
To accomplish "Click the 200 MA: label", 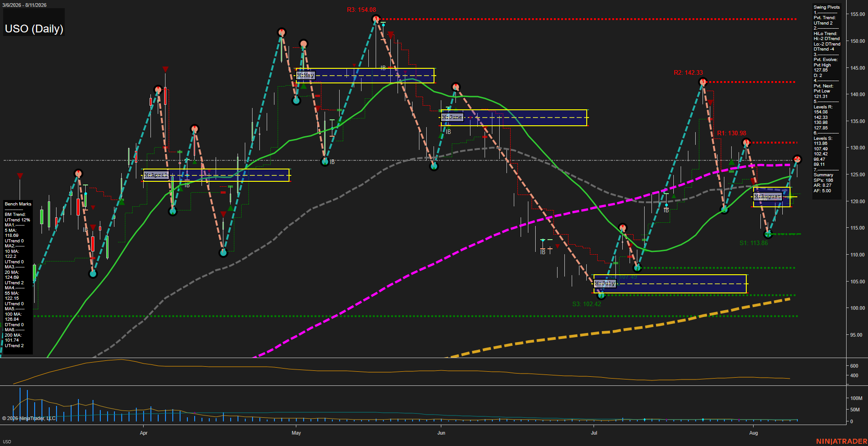I will coord(13,335).
